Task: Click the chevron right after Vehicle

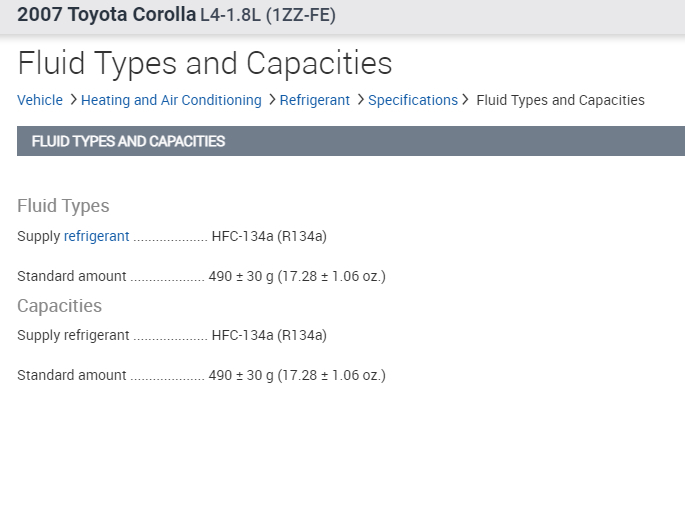Action: pos(73,100)
